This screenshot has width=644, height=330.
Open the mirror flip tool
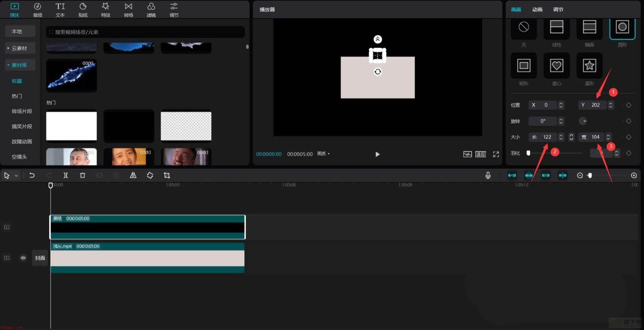133,175
